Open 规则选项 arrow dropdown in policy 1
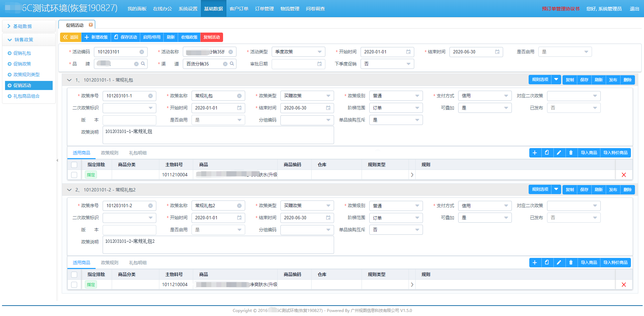This screenshot has width=644, height=316. click(556, 80)
